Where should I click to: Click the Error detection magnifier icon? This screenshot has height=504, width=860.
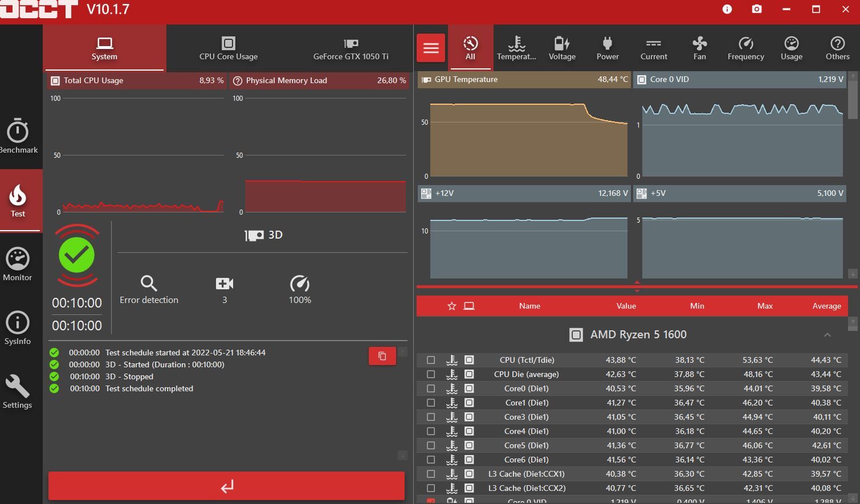[149, 283]
